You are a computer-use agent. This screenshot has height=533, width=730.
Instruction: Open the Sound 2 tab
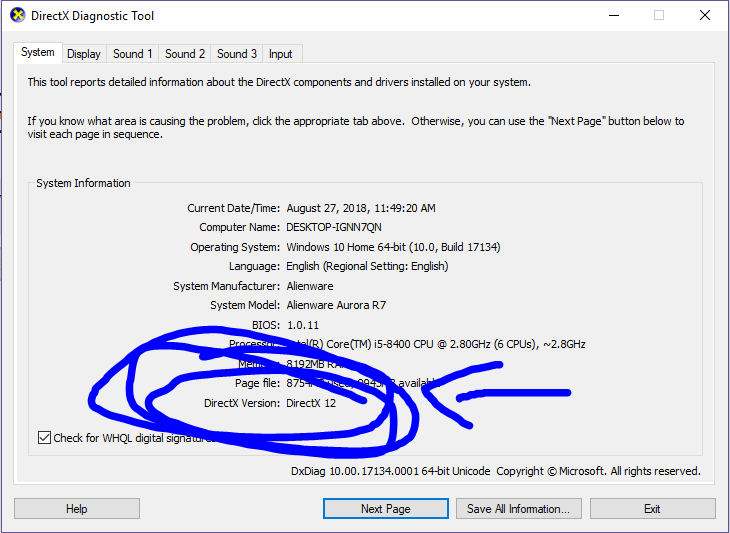click(x=185, y=54)
